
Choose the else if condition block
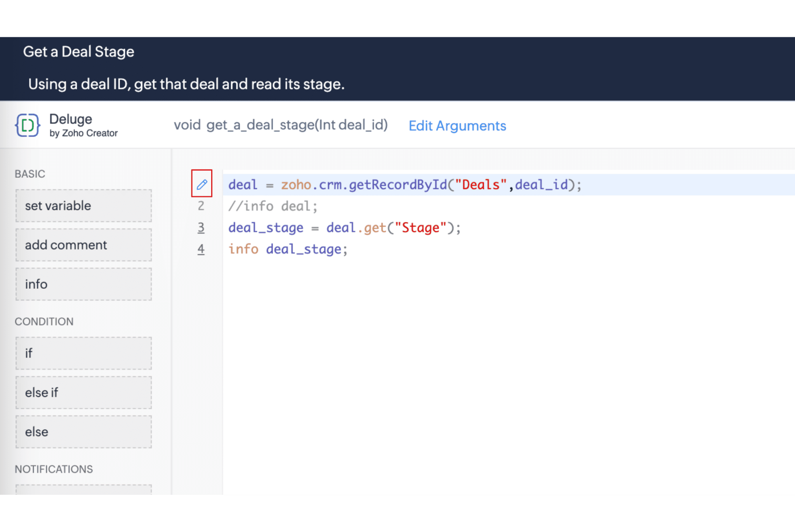click(83, 393)
